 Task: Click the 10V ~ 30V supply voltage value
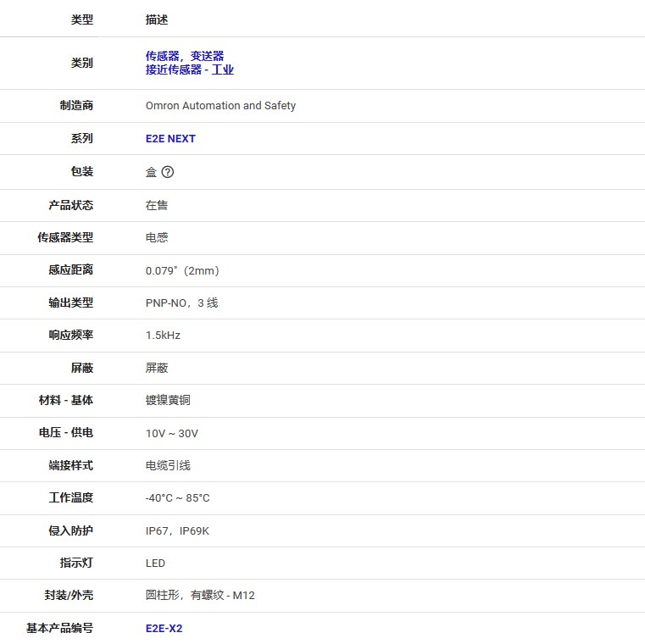click(x=171, y=433)
